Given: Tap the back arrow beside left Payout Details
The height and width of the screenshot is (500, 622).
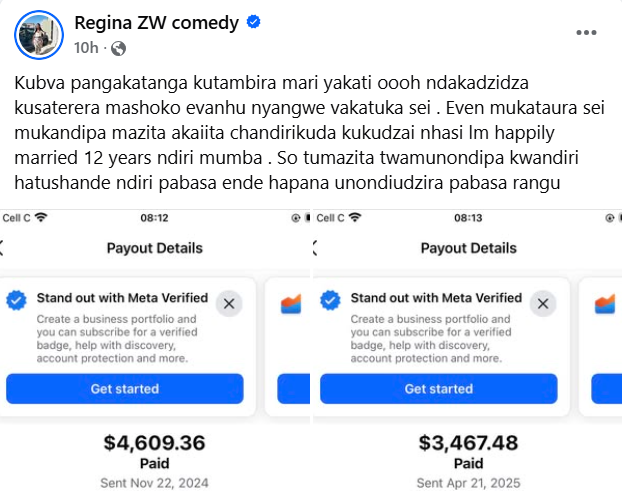Looking at the screenshot, I should (x=3, y=248).
